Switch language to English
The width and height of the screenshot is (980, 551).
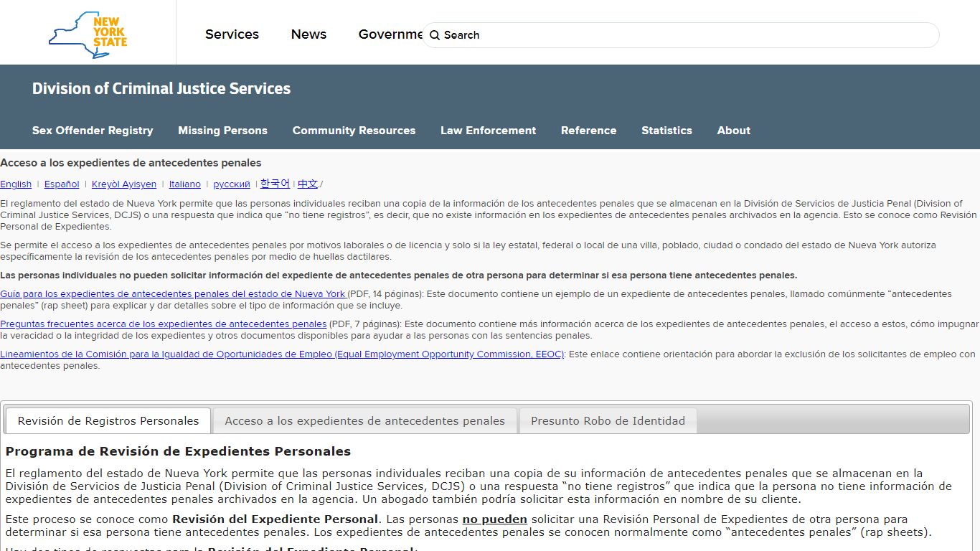(16, 184)
